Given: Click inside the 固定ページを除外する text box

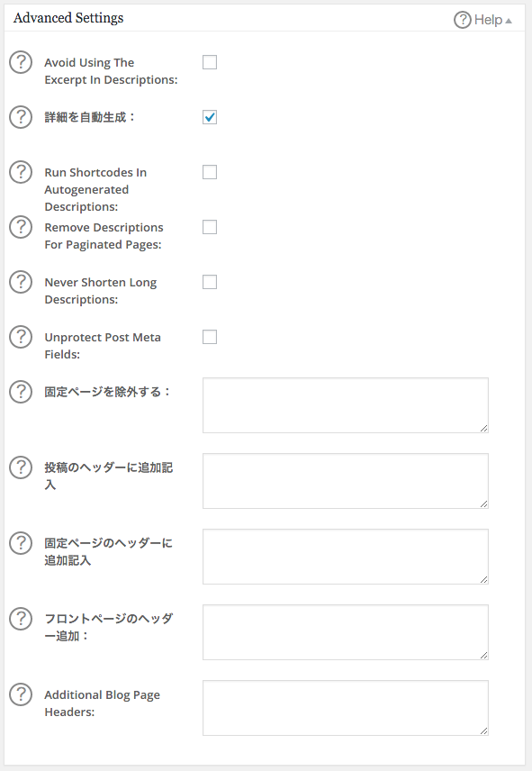Looking at the screenshot, I should [x=346, y=405].
